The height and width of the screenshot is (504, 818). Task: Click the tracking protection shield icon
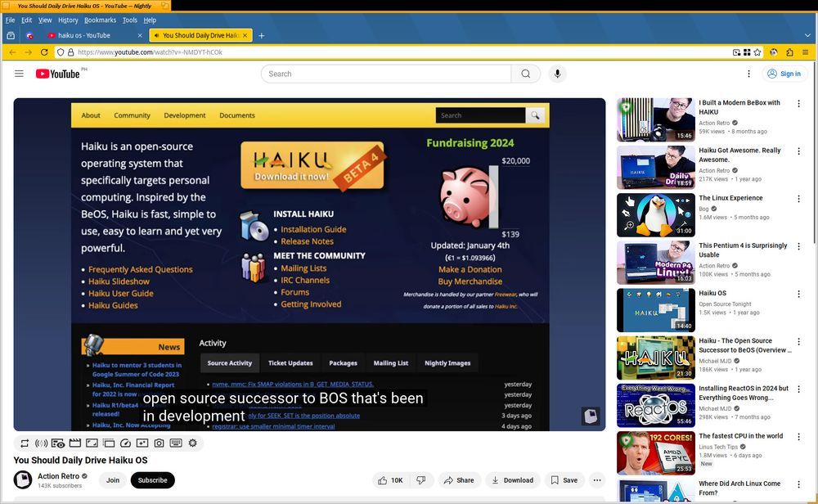coord(61,52)
